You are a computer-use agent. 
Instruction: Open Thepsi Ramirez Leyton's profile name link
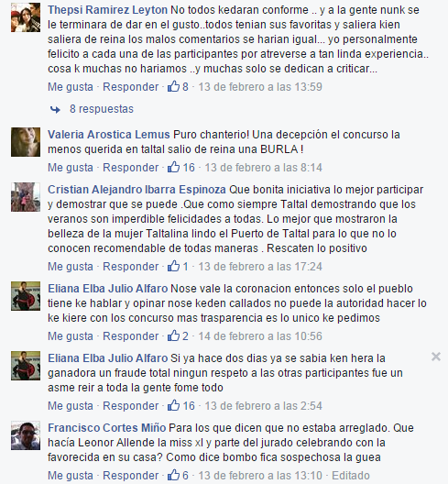click(108, 10)
